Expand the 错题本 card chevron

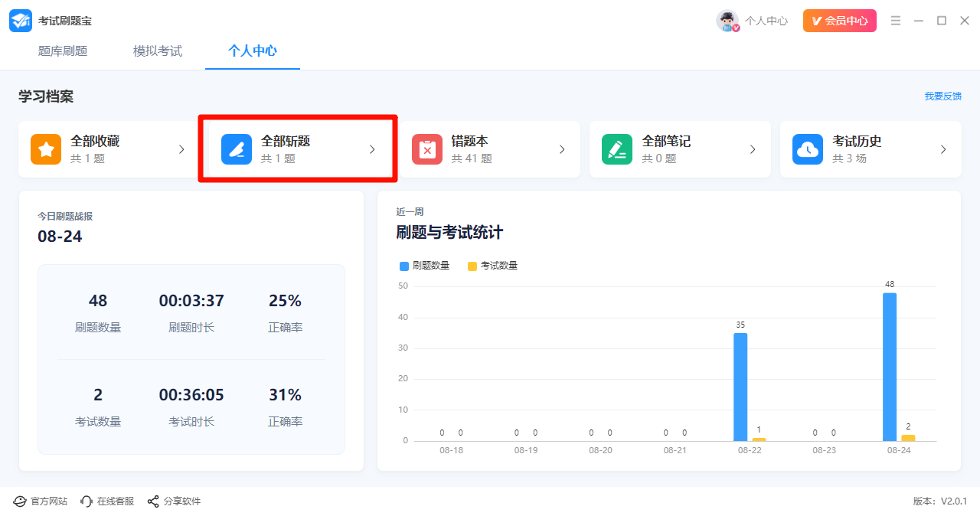[562, 149]
